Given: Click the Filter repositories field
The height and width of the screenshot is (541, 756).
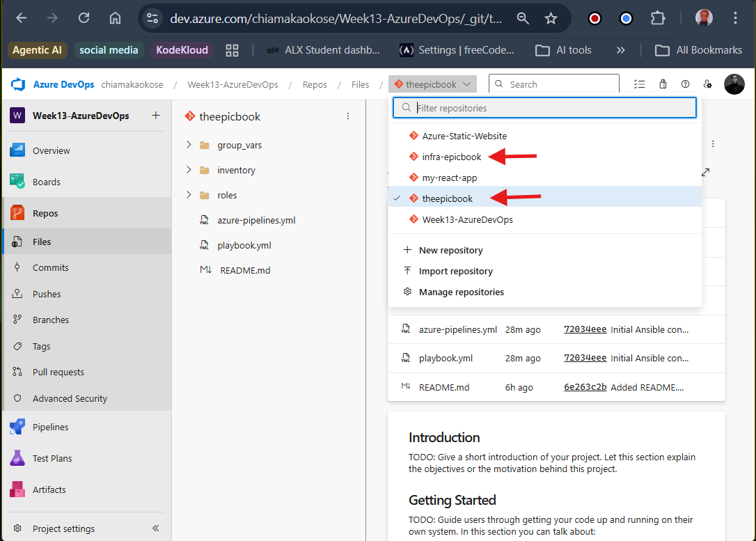Looking at the screenshot, I should [x=545, y=107].
